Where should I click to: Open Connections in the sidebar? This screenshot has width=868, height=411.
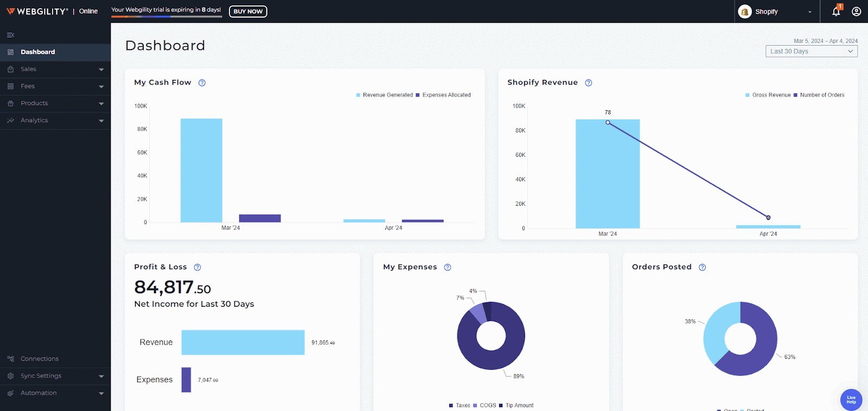click(40, 359)
